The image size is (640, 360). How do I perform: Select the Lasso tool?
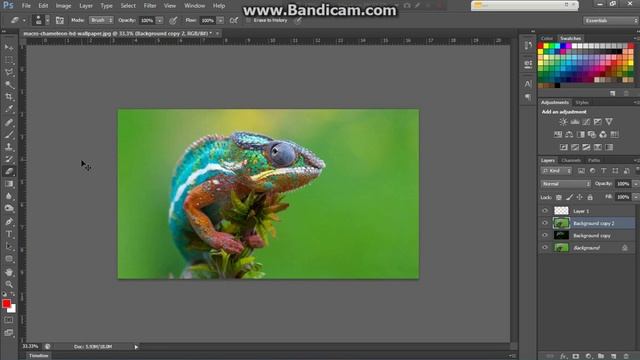(x=9, y=72)
